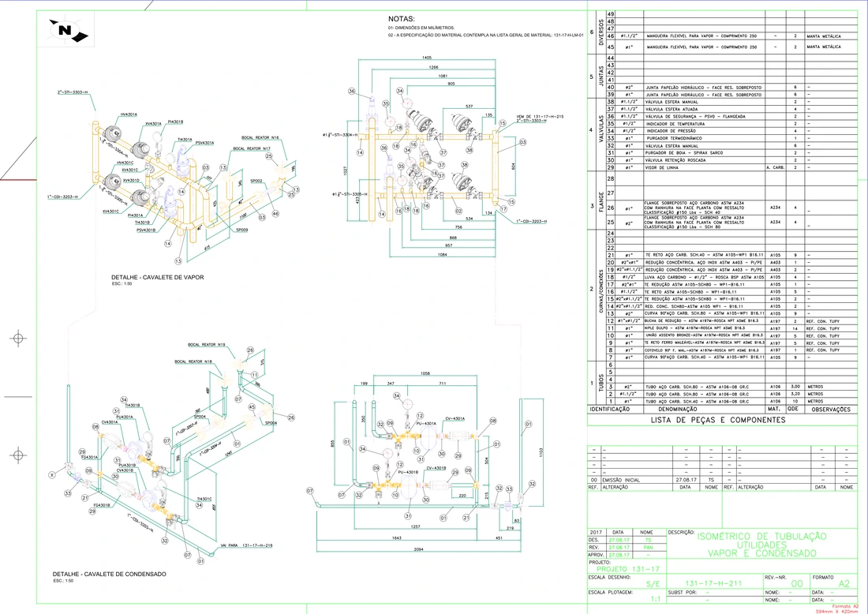Select the "1:1" plot scale value
The image size is (868, 614).
tap(656, 599)
